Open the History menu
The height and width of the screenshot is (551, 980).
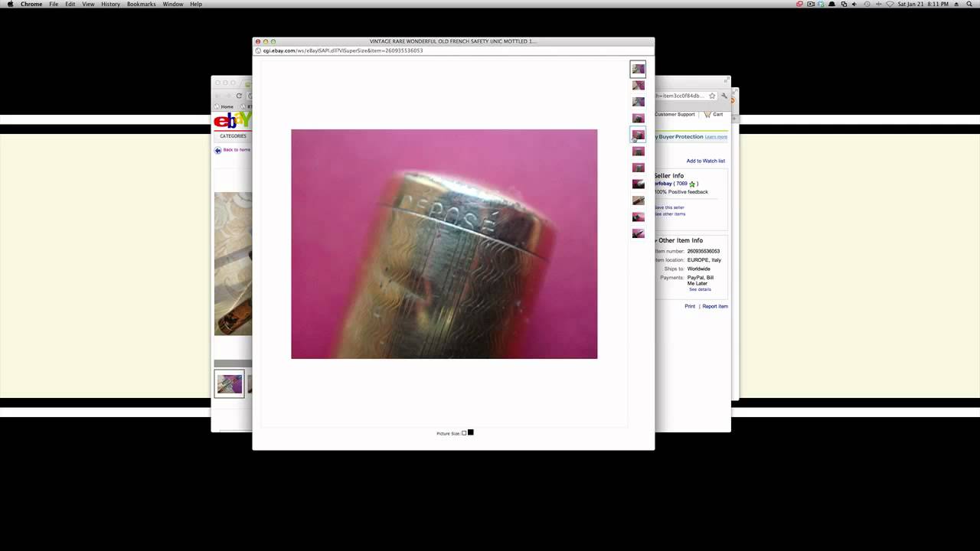[x=110, y=4]
